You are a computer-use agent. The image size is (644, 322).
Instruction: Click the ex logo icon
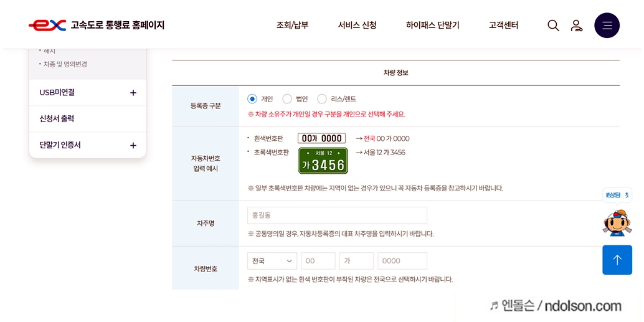pos(47,26)
